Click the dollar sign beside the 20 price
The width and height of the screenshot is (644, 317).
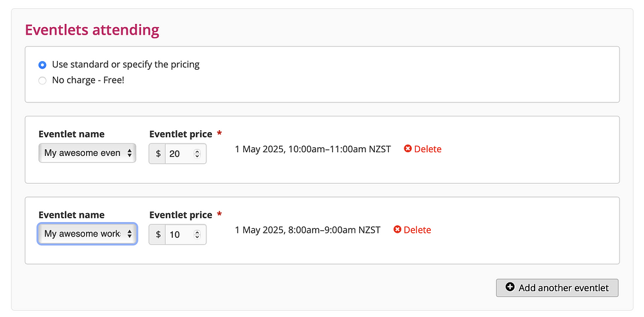pos(158,153)
